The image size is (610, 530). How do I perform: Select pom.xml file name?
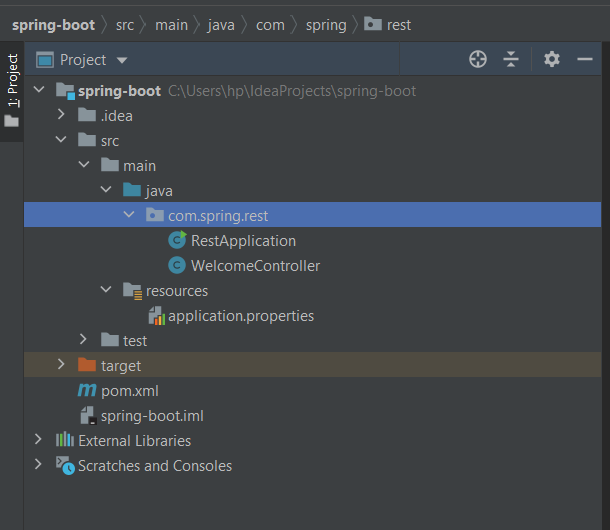130,391
